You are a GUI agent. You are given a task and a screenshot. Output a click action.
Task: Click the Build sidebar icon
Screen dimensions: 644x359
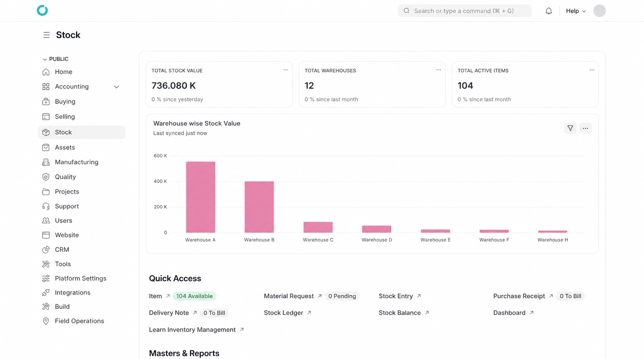(x=46, y=307)
